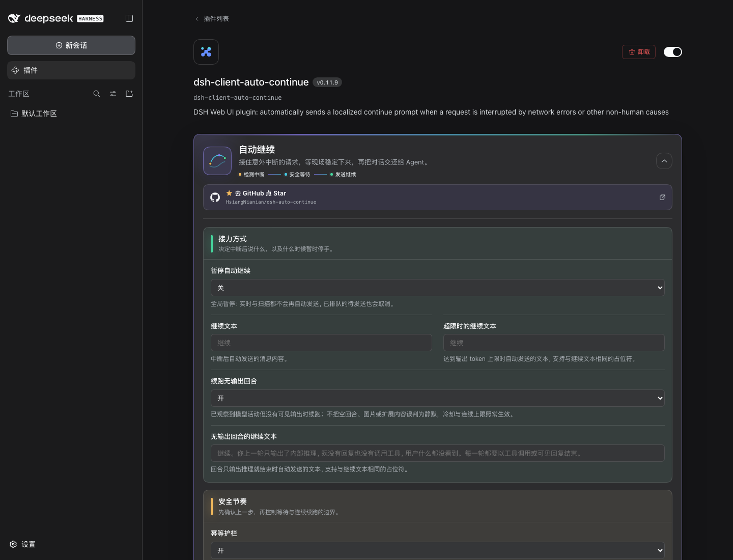733x560 pixels.
Task: Open the 暂停自动继续 dropdown
Action: tap(438, 288)
